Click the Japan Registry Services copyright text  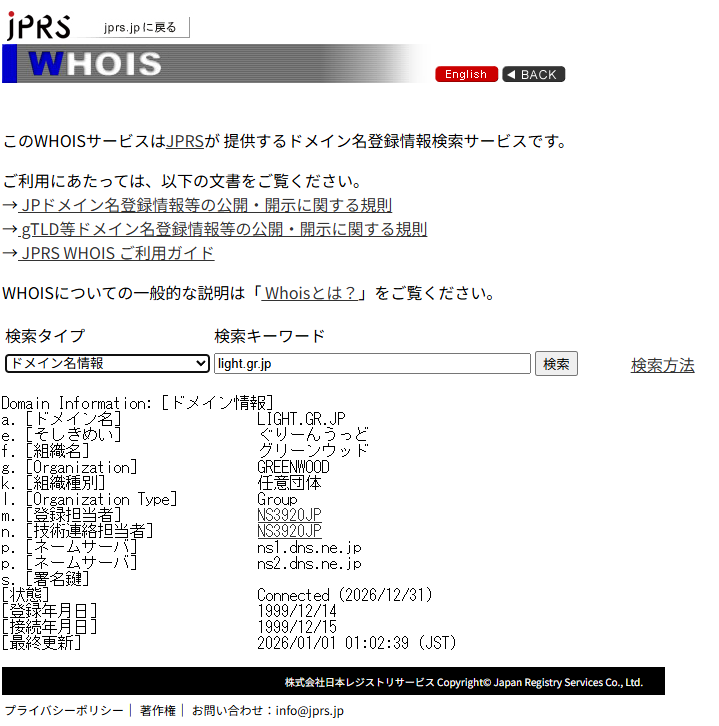pos(463,682)
